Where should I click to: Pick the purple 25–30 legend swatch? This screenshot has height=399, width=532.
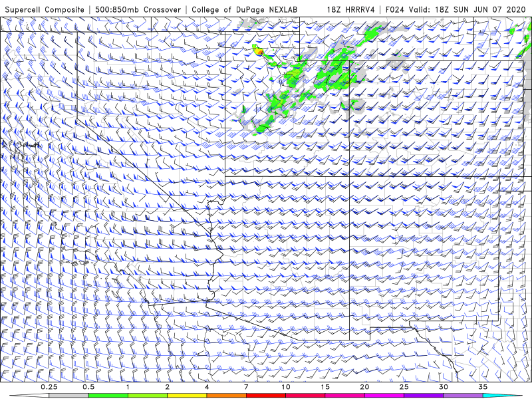424,396
